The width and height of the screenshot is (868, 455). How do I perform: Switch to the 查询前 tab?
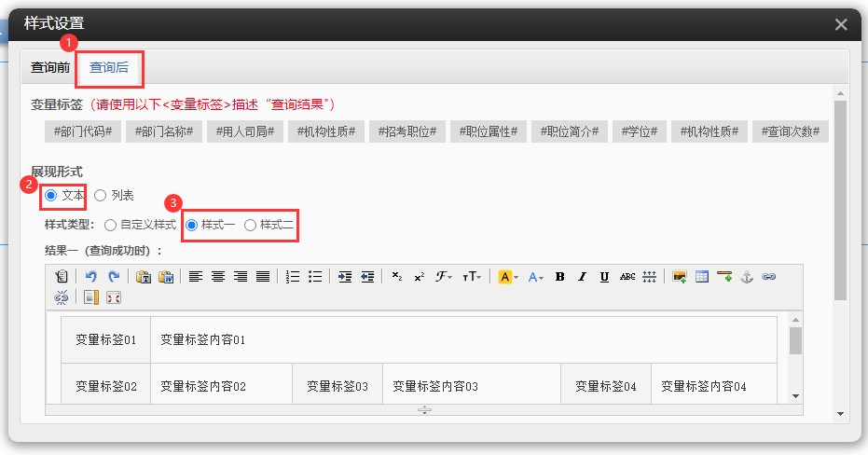click(x=50, y=67)
